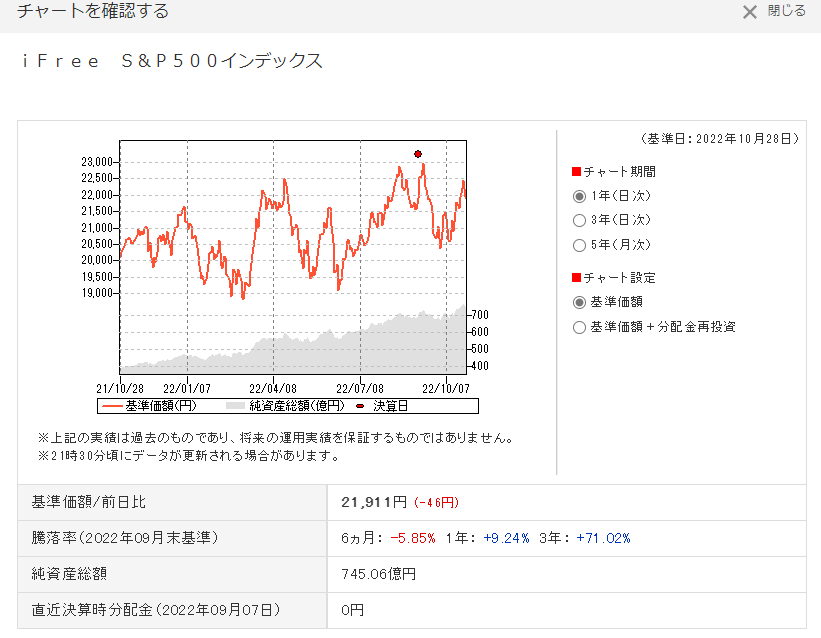Select the 3年(日次) chart period
The image size is (821, 638).
point(579,221)
